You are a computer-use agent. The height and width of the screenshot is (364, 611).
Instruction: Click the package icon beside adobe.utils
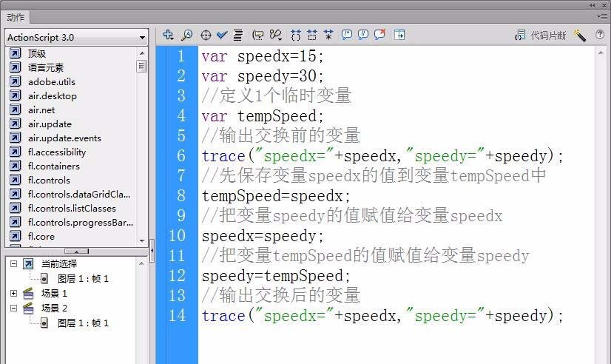pyautogui.click(x=15, y=81)
